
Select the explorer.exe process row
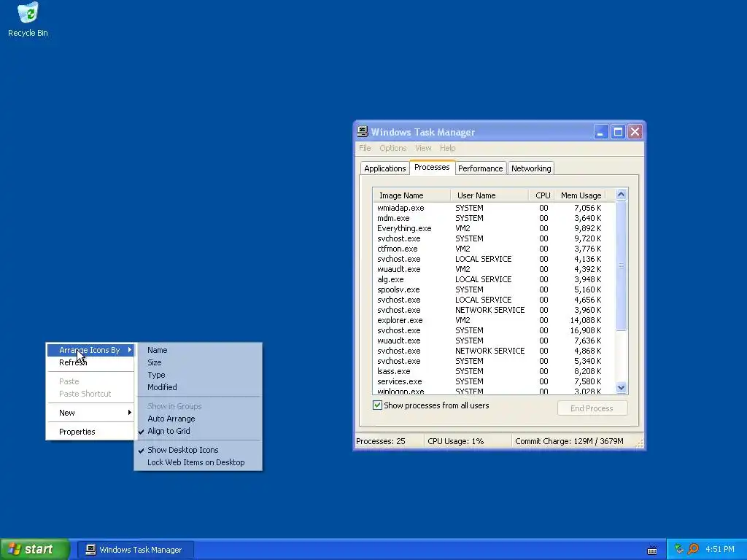tap(494, 321)
